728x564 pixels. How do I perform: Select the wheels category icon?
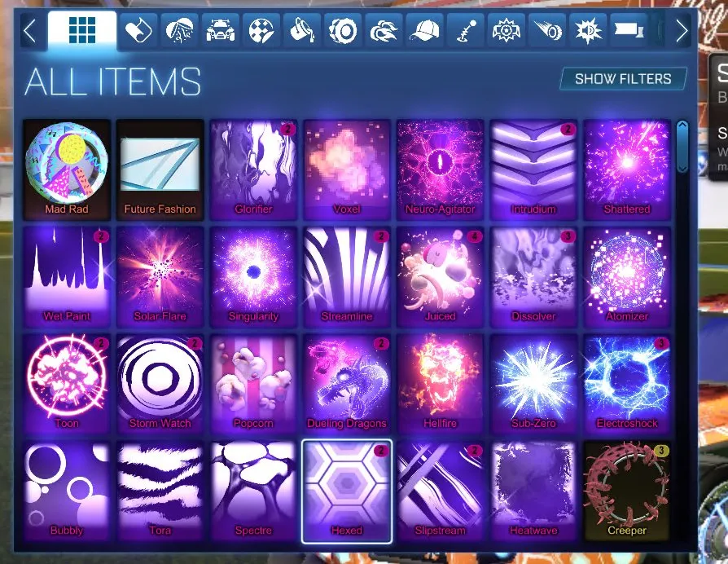click(344, 30)
